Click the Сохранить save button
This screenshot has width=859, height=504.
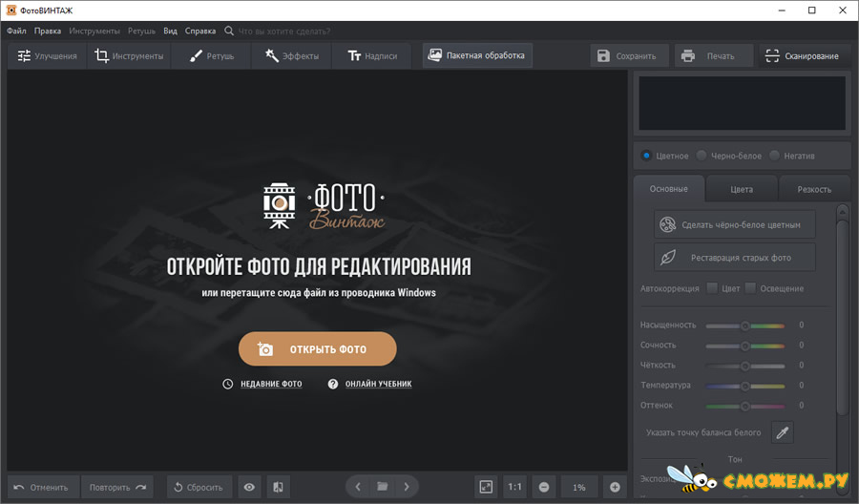tap(630, 56)
